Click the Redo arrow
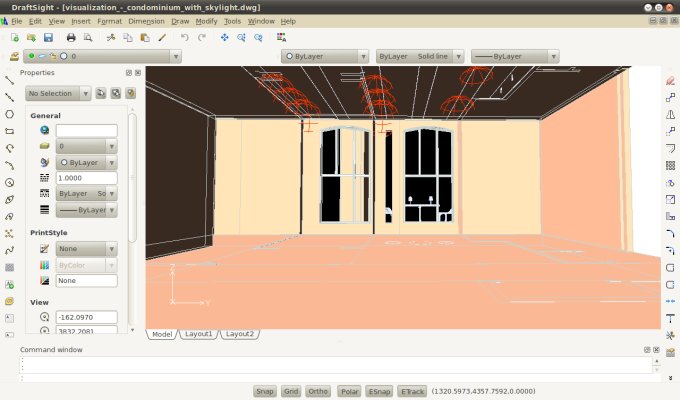 [202, 38]
